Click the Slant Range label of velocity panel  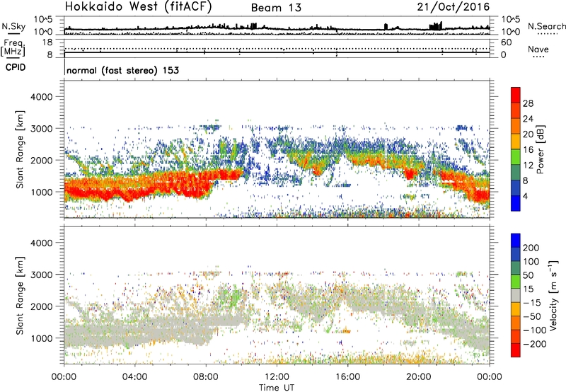pyautogui.click(x=20, y=296)
